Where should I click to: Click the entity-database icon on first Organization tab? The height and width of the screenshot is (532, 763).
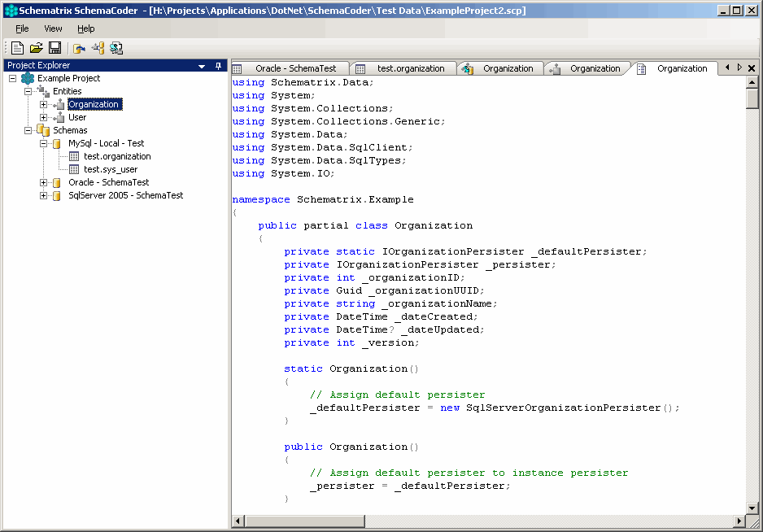pos(468,68)
